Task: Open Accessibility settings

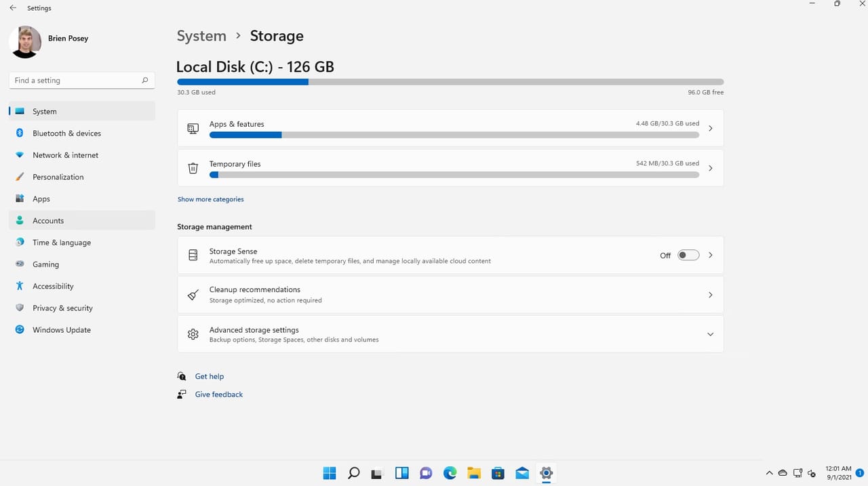Action: [53, 285]
